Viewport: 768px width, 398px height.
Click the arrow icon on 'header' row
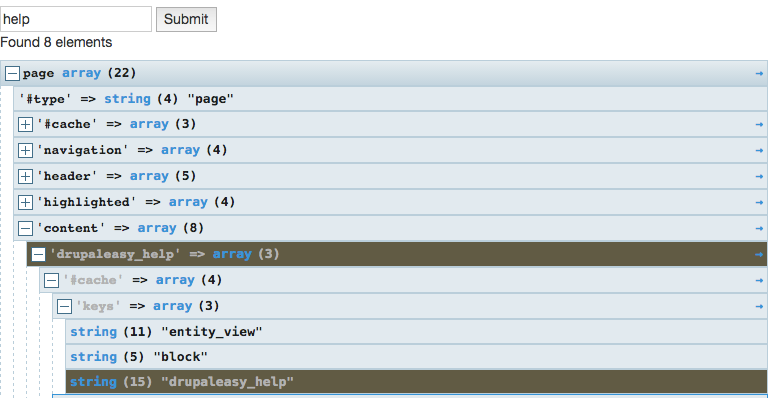coord(759,177)
